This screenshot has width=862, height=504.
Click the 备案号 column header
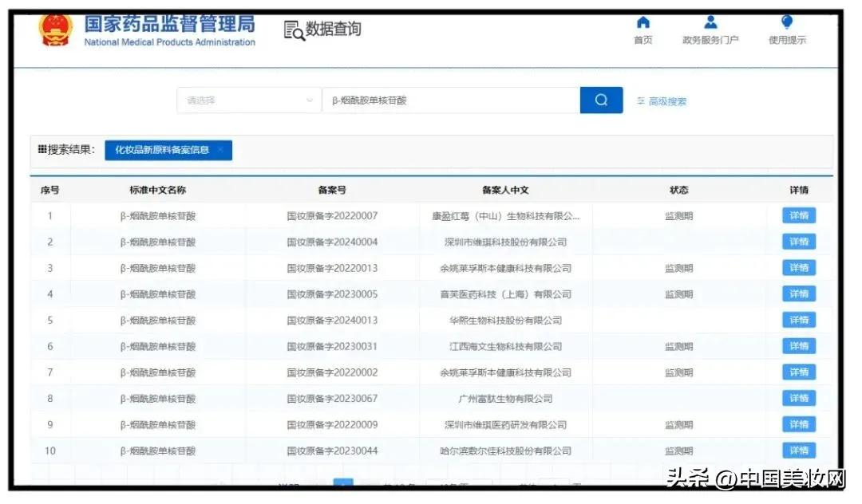coord(332,190)
